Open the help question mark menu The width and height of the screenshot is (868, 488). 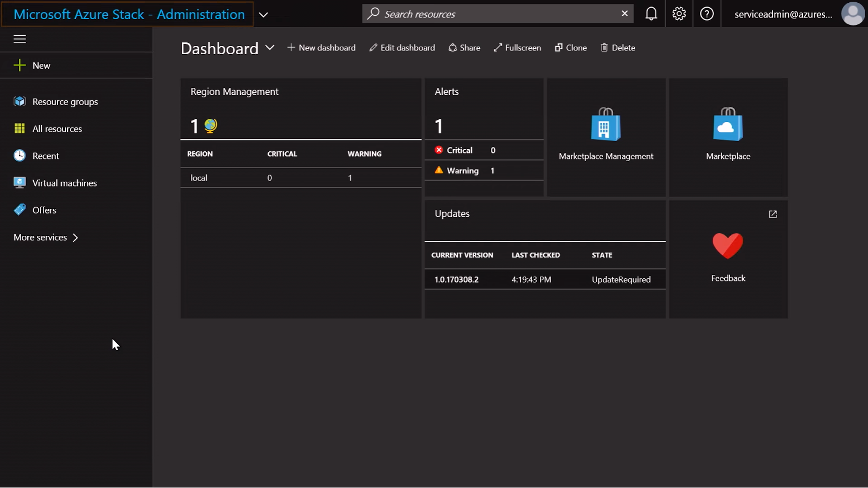pyautogui.click(x=707, y=14)
